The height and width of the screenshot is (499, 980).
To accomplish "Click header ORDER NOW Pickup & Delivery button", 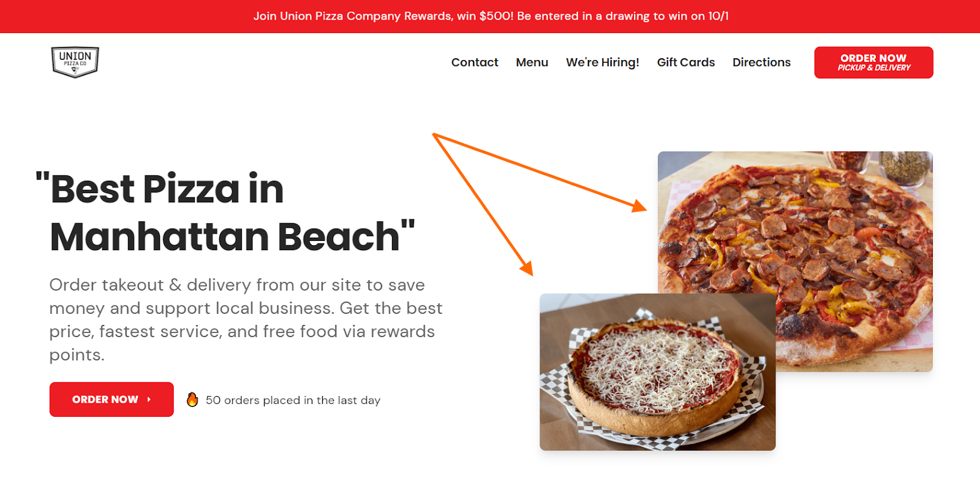I will 873,63.
